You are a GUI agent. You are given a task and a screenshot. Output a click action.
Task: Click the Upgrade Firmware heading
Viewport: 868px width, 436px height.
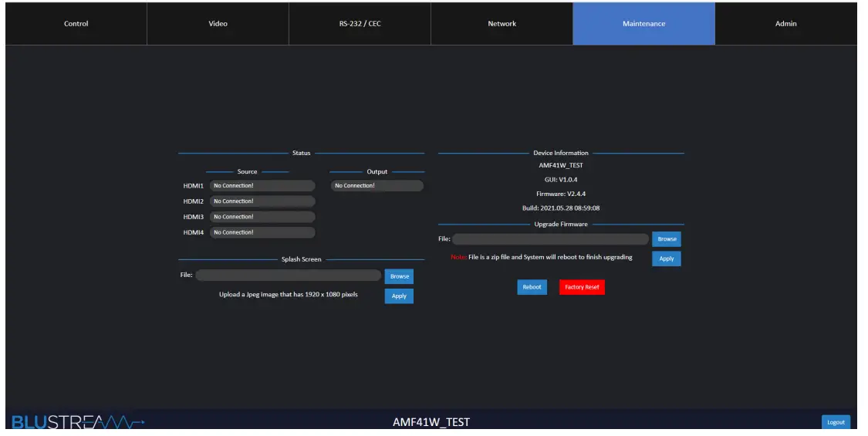click(x=561, y=225)
